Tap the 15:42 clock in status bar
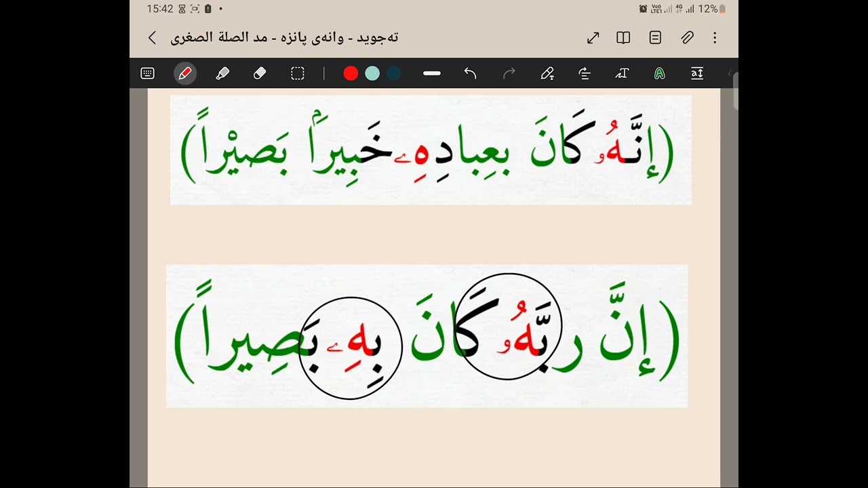The height and width of the screenshot is (488, 868). [160, 9]
